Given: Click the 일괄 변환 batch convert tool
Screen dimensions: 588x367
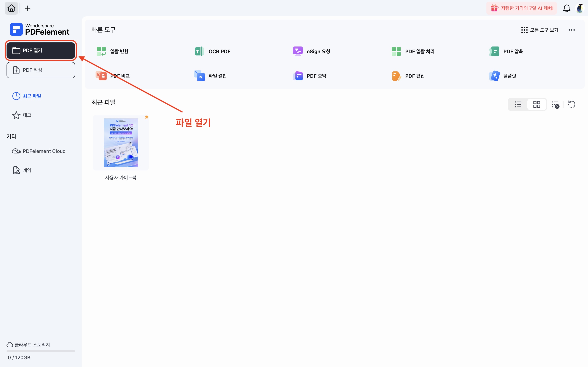Looking at the screenshot, I should [112, 51].
